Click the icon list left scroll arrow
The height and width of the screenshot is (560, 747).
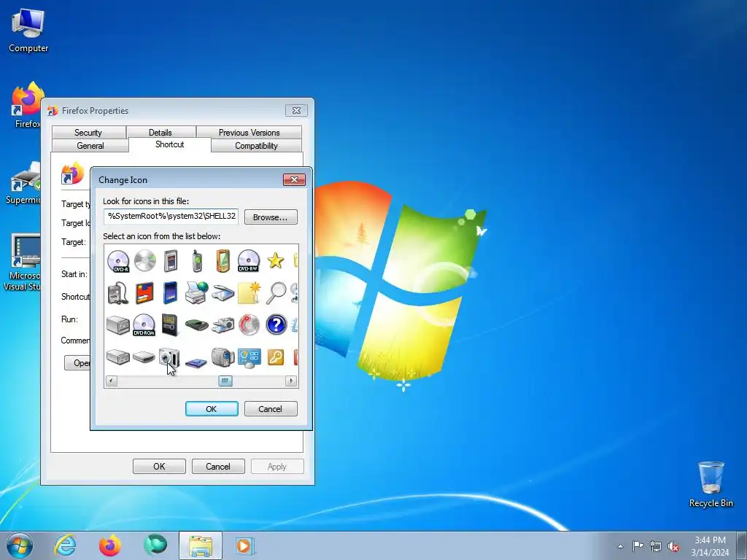tap(111, 381)
